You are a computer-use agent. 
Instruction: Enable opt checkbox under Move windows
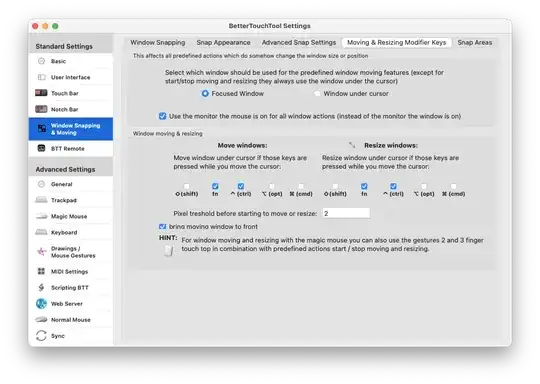(272, 186)
